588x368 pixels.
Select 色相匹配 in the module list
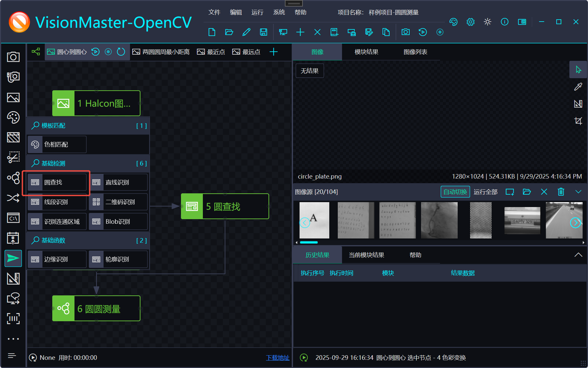[57, 144]
